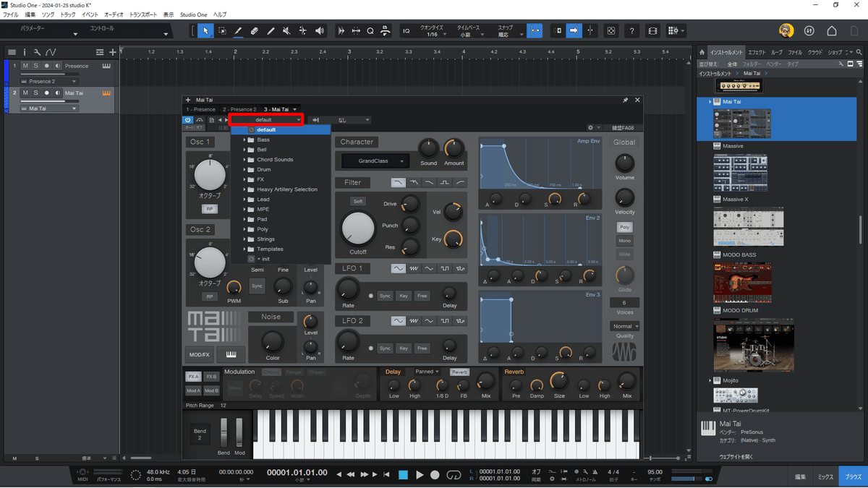Expand the Bass preset folder
The image size is (868, 488).
coord(244,140)
